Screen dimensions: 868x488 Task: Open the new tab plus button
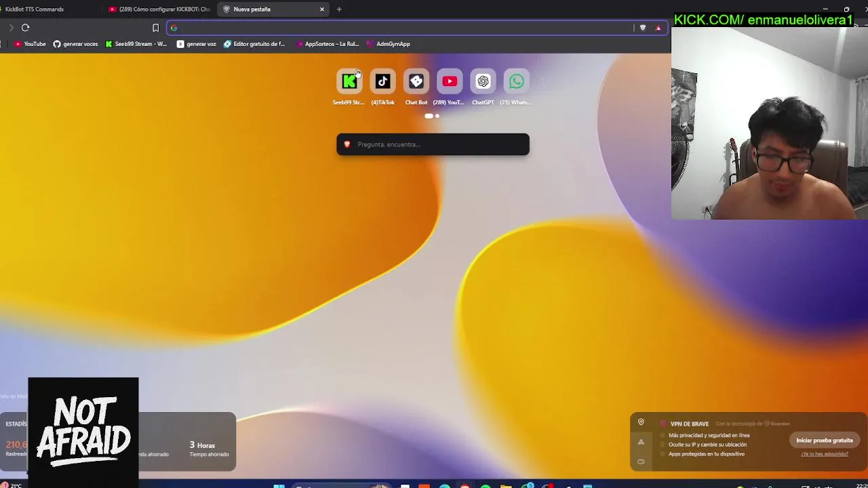click(x=339, y=9)
